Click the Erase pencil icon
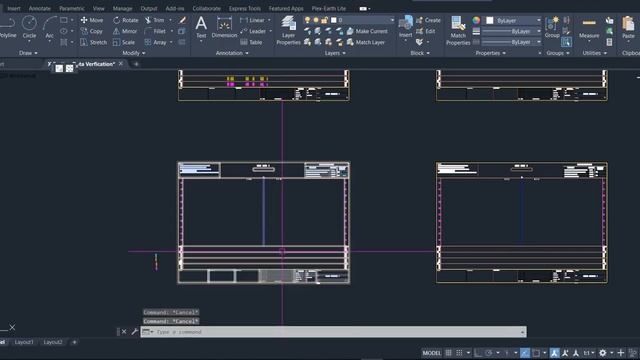Image resolution: width=640 pixels, height=360 pixels. coord(182,20)
